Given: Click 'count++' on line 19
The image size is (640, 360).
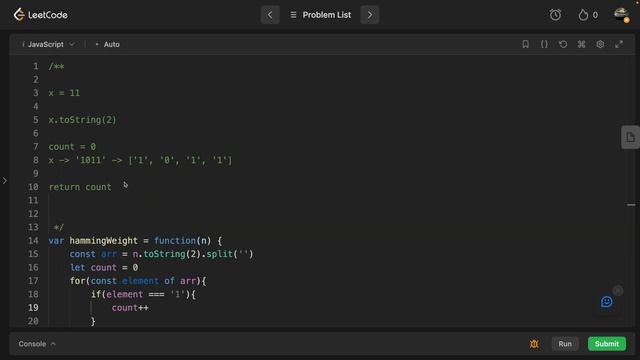Looking at the screenshot, I should click(130, 308).
